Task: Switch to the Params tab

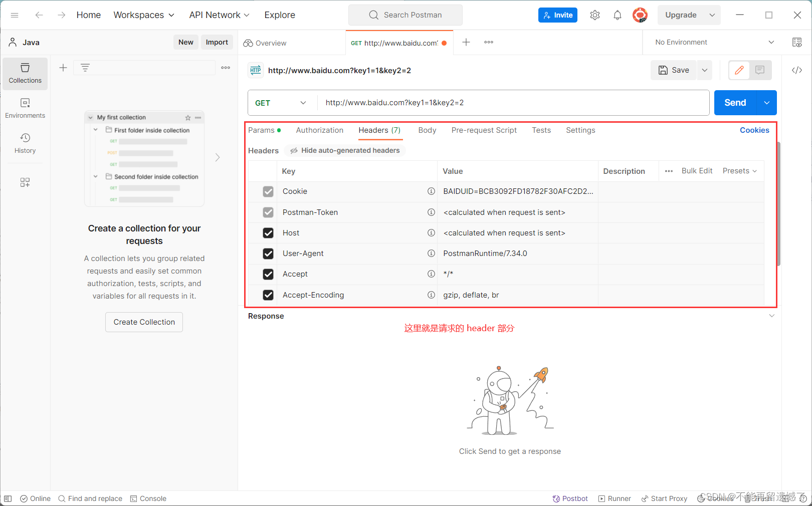Action: pyautogui.click(x=264, y=130)
